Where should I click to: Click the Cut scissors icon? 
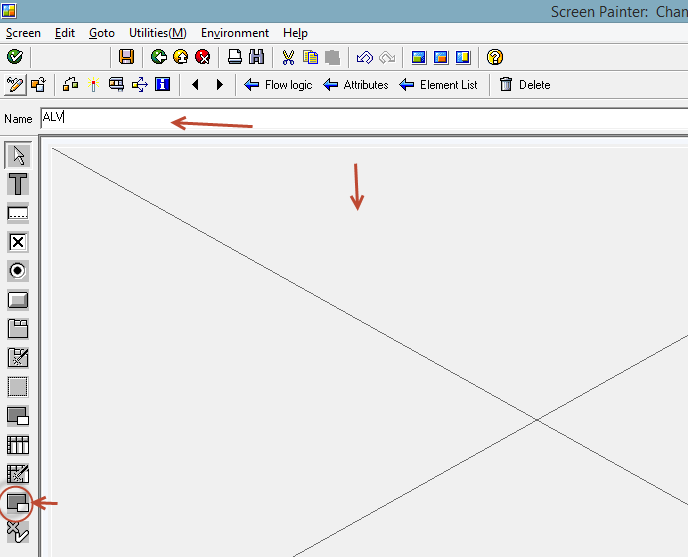(288, 57)
